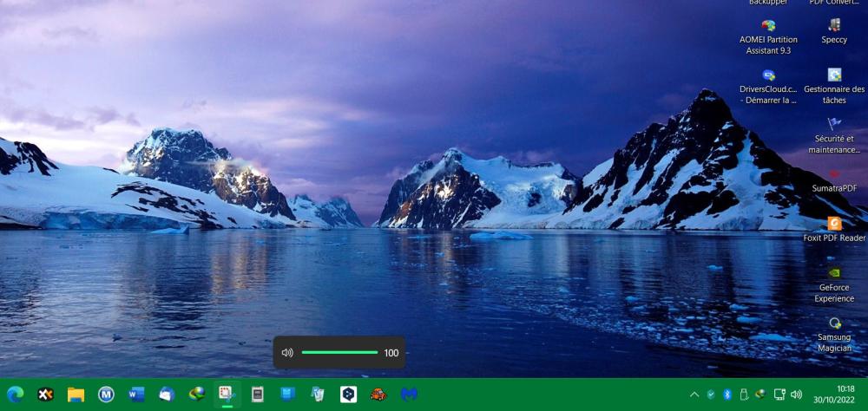Open the green-arrow globe download manager

pos(196,394)
